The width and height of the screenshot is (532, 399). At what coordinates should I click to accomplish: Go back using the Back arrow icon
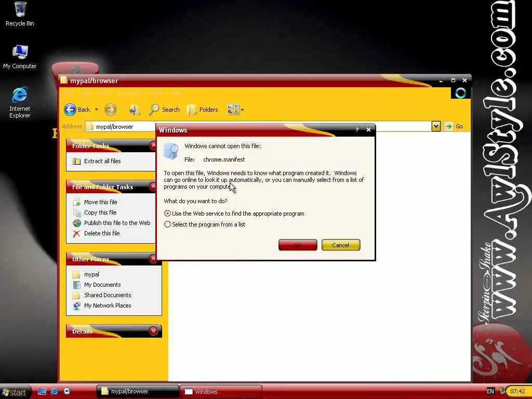pos(70,110)
